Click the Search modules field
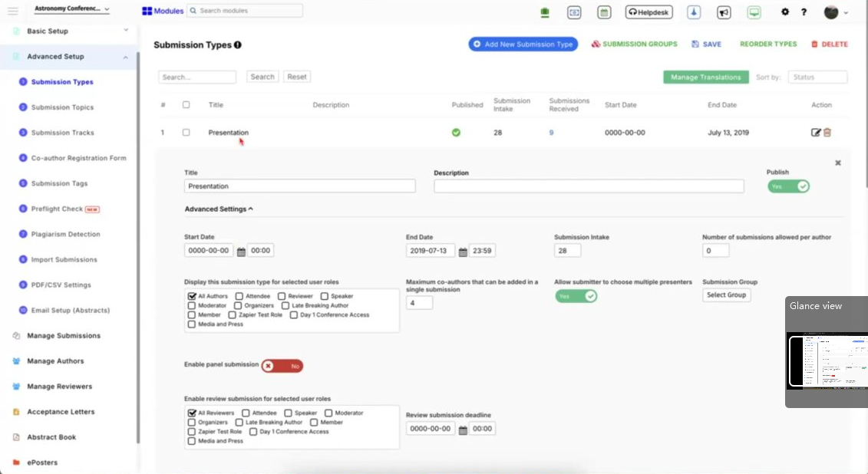The image size is (868, 474). click(x=245, y=11)
